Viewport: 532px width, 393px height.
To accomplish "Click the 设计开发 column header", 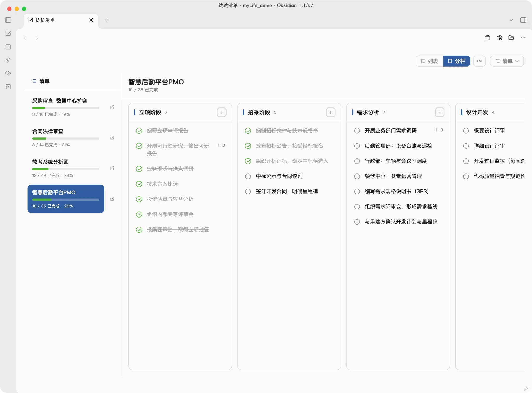I will click(477, 112).
